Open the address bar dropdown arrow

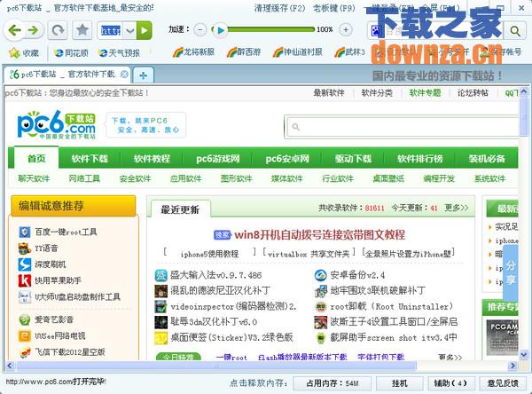pos(130,31)
